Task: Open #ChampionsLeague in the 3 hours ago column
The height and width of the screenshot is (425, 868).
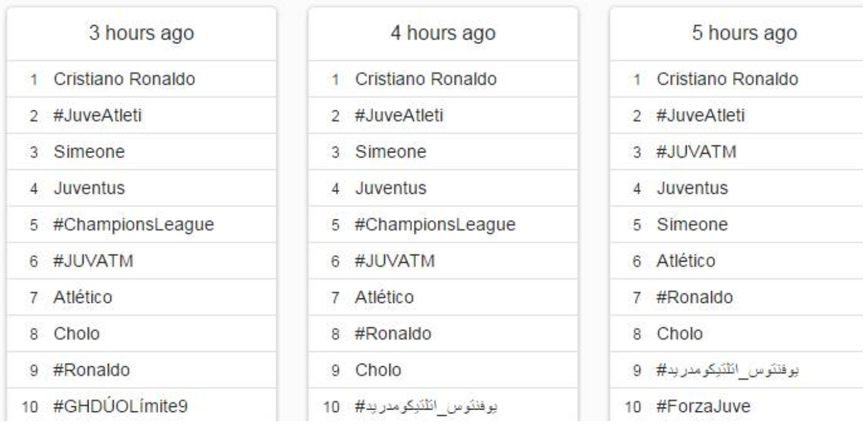Action: (134, 224)
